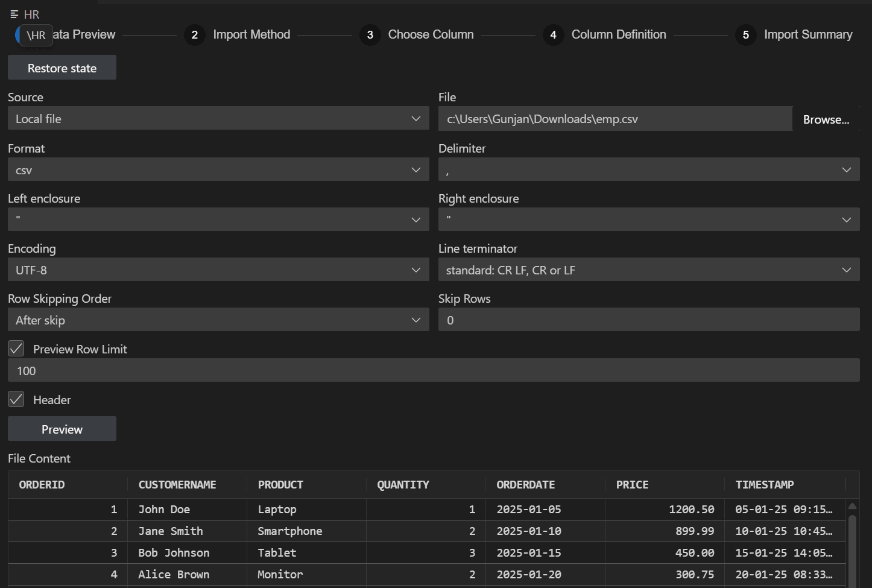The height and width of the screenshot is (588, 872).
Task: Click the hamburger menu icon
Action: [13, 13]
